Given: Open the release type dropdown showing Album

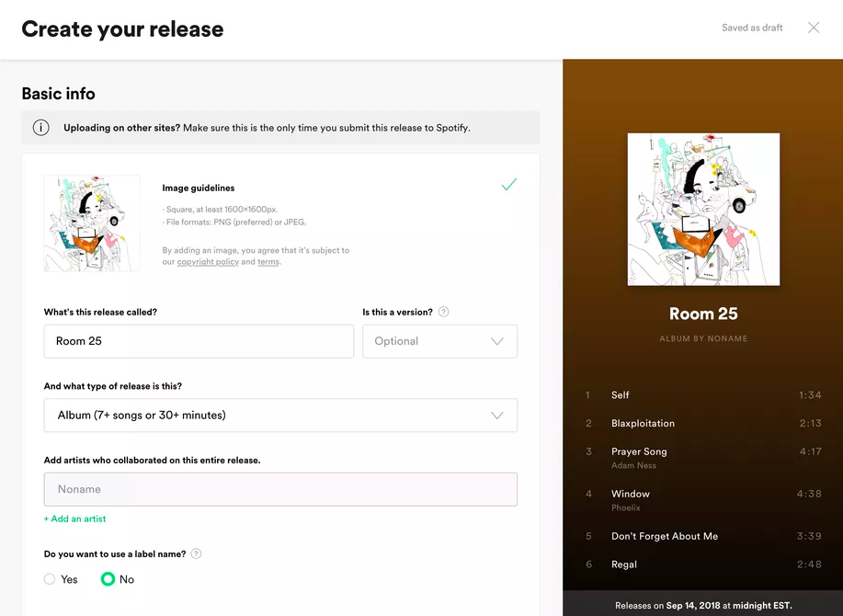Looking at the screenshot, I should click(x=279, y=415).
